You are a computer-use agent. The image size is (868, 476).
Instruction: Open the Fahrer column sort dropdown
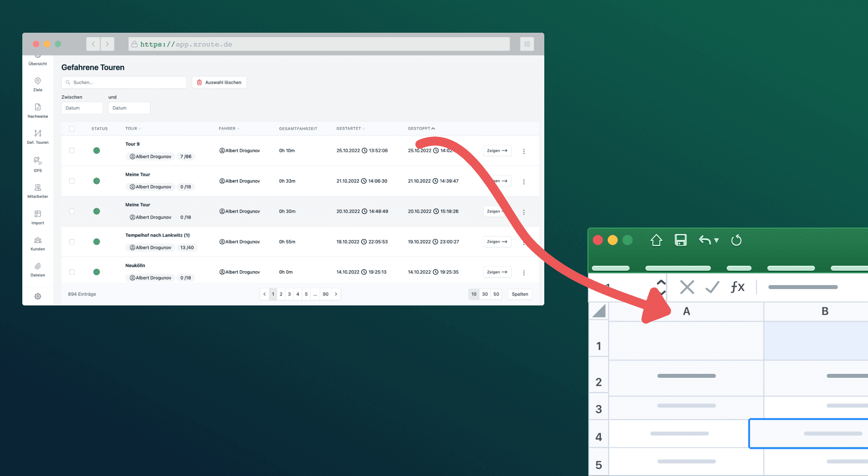pyautogui.click(x=237, y=128)
